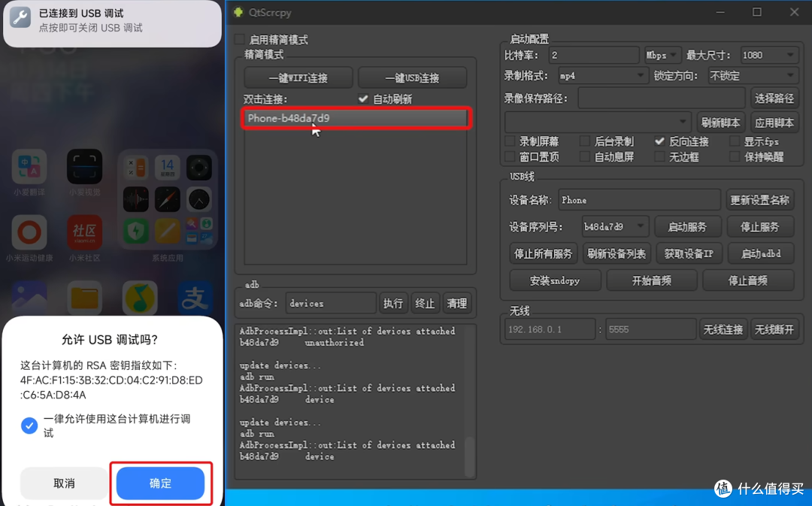
Task: Tap 取消 in the USB debugging dialog
Action: [x=64, y=483]
